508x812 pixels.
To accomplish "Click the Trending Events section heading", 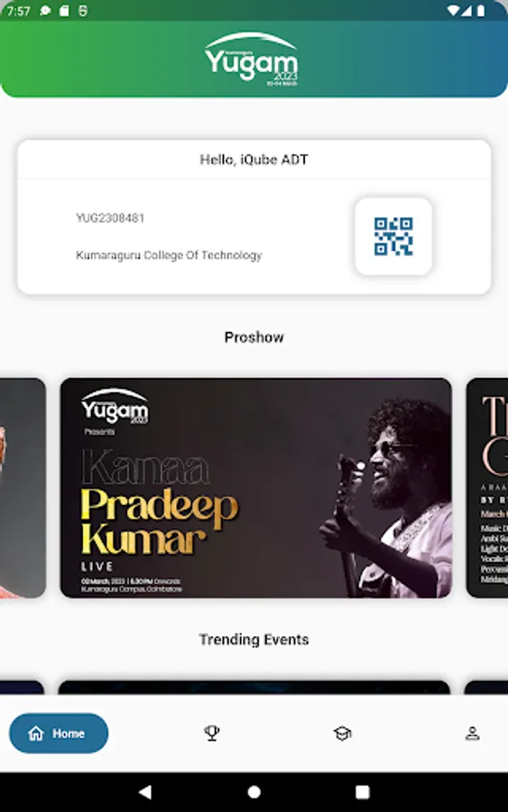I will [254, 640].
